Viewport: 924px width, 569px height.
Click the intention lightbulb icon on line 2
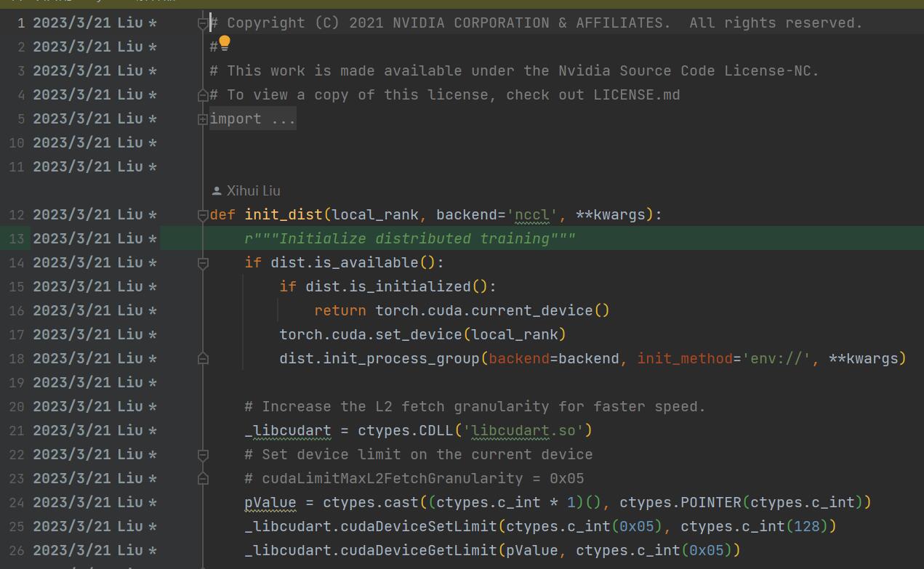pyautogui.click(x=225, y=44)
